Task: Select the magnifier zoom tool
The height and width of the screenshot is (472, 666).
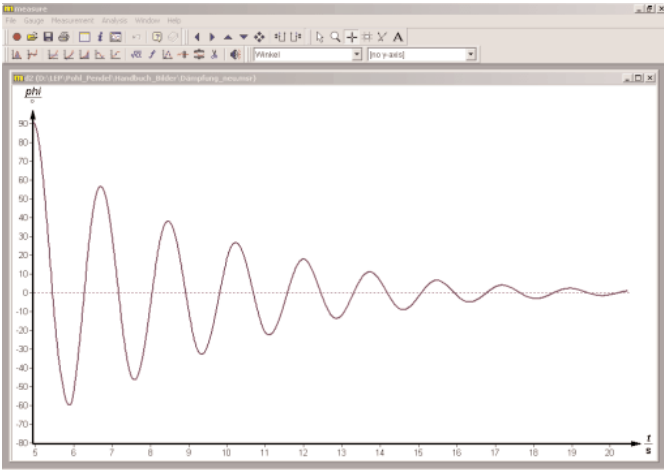Action: (335, 37)
